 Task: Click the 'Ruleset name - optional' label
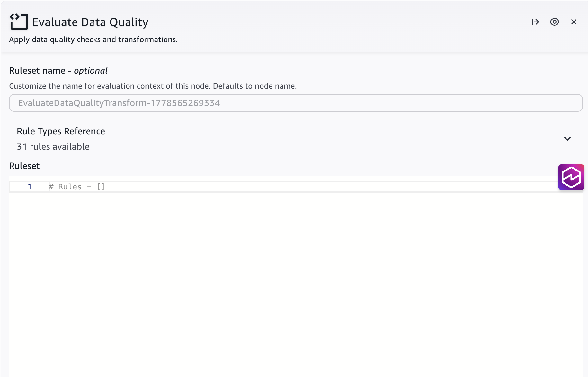point(58,71)
